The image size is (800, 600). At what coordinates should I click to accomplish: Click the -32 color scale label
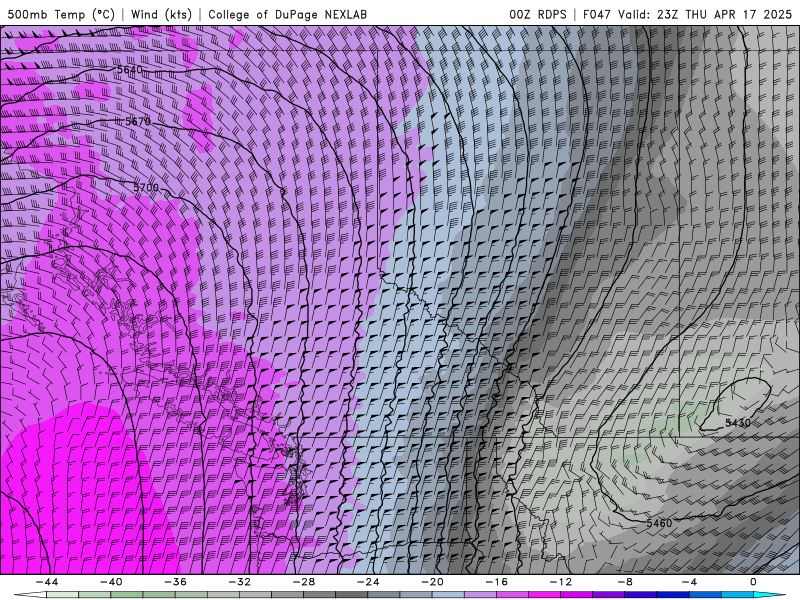pyautogui.click(x=239, y=582)
